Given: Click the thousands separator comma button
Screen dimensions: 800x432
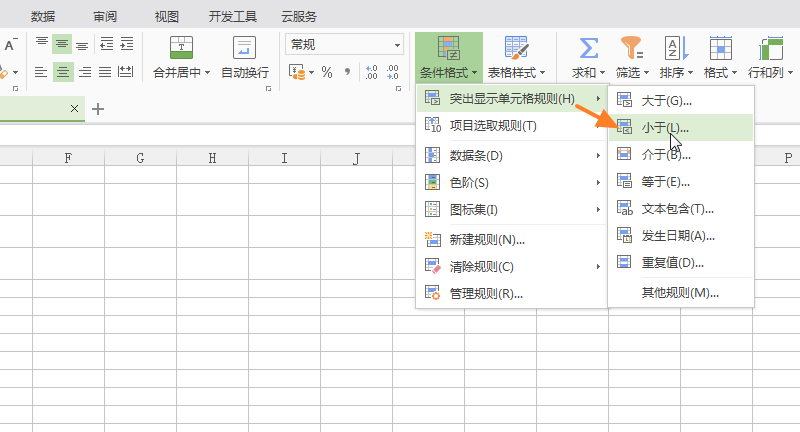Looking at the screenshot, I should click(347, 72).
